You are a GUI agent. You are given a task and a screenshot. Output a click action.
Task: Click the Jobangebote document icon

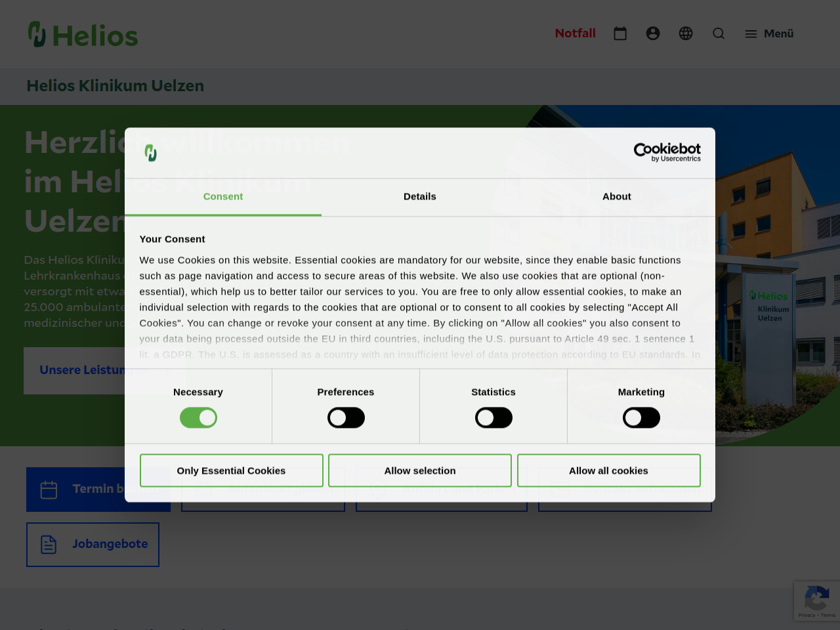coord(49,544)
